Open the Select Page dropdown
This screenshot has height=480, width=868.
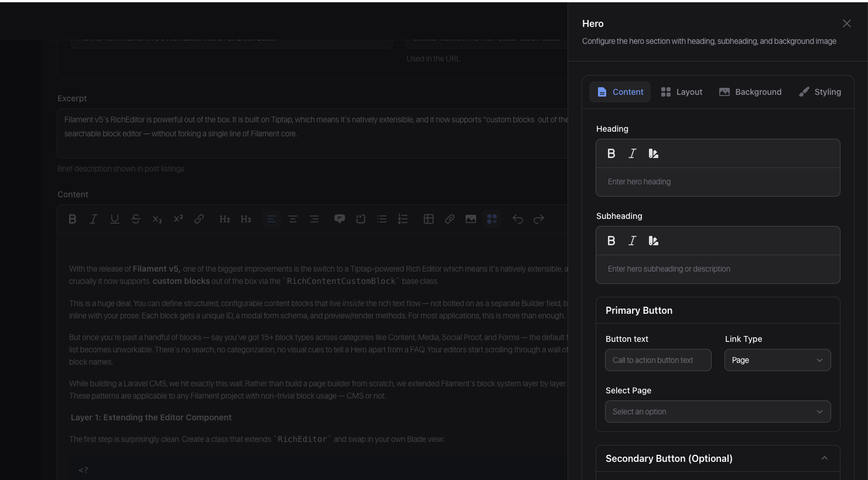(x=718, y=412)
